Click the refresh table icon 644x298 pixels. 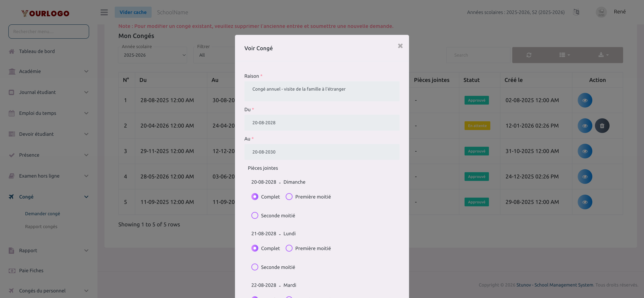click(529, 55)
